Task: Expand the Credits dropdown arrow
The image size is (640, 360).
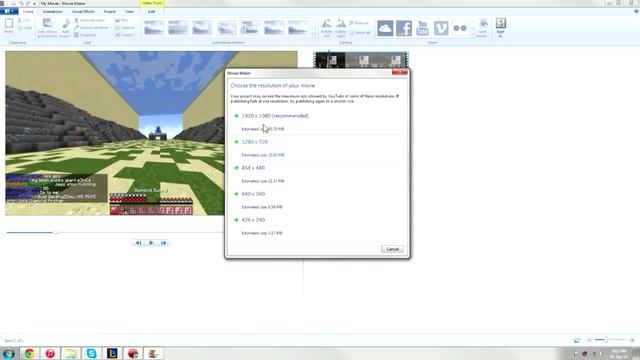Action: tap(135, 35)
